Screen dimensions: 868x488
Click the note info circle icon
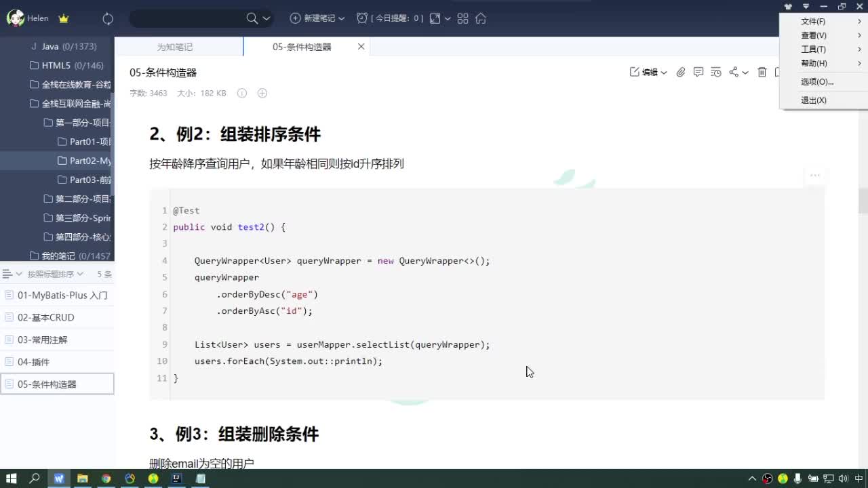[x=241, y=93]
